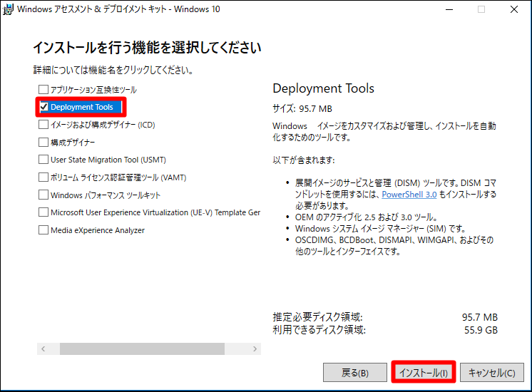Click the 55.9 GB available disk value
This screenshot has width=532, height=392.
(481, 329)
